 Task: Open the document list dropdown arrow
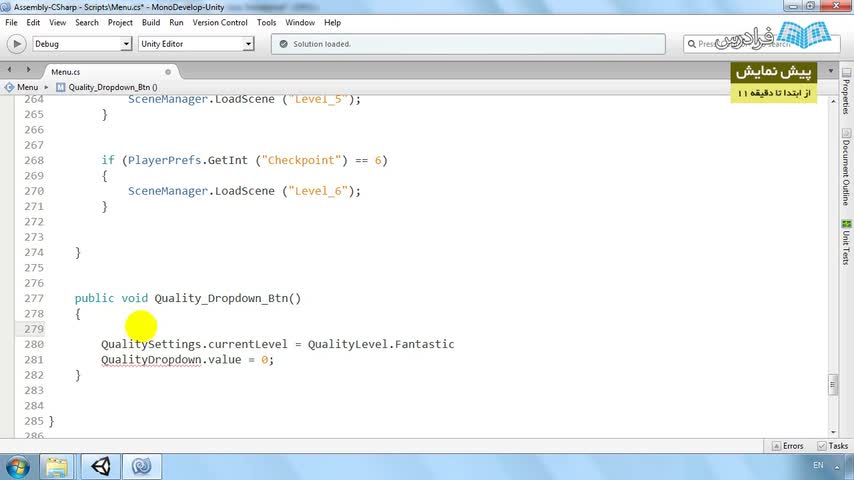831,71
